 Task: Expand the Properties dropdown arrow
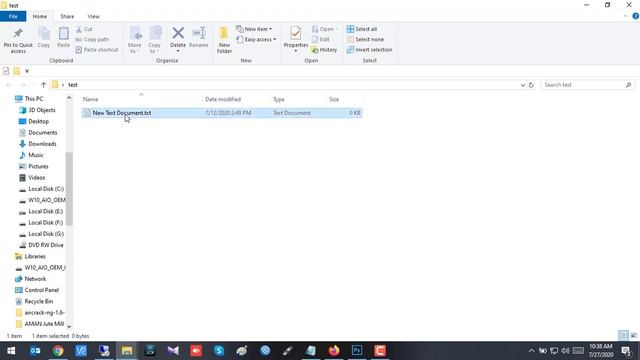(296, 51)
